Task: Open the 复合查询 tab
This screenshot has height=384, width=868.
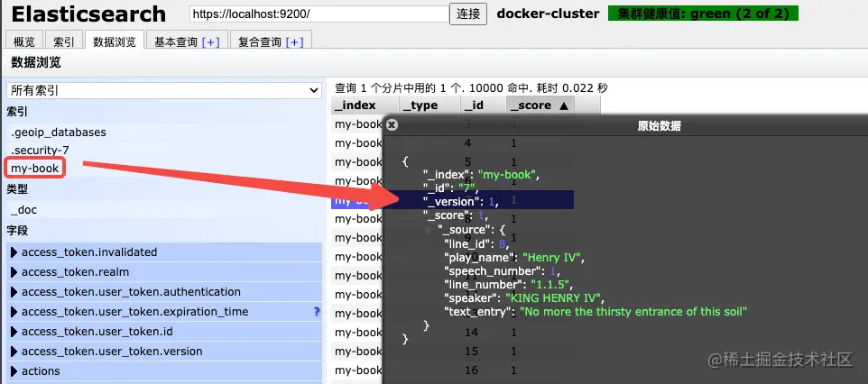Action: [260, 42]
